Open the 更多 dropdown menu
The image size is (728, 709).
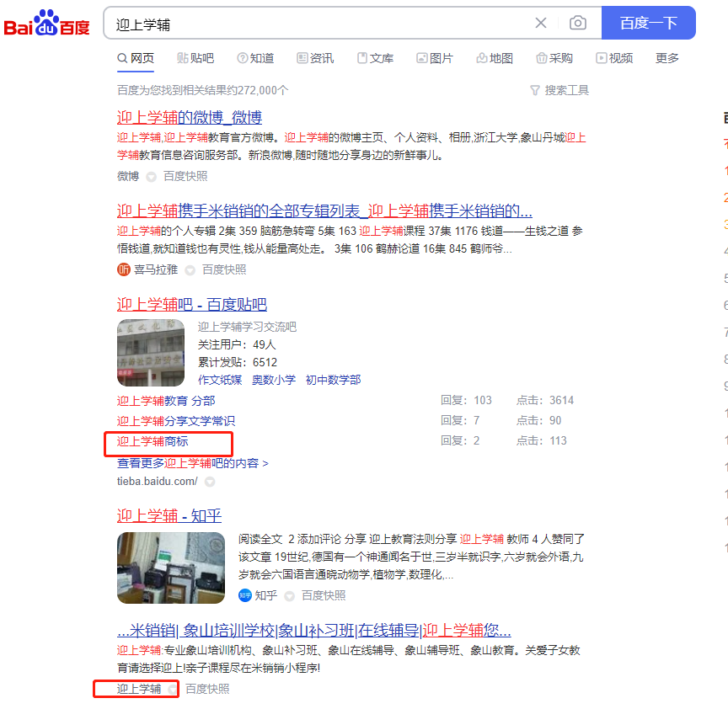click(x=666, y=57)
